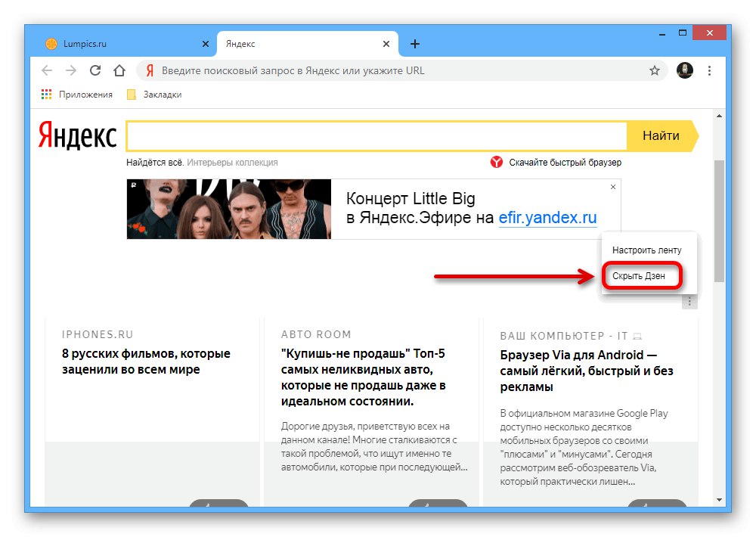756x537 pixels.
Task: Open the efir.yandex.ru link
Action: click(x=547, y=218)
